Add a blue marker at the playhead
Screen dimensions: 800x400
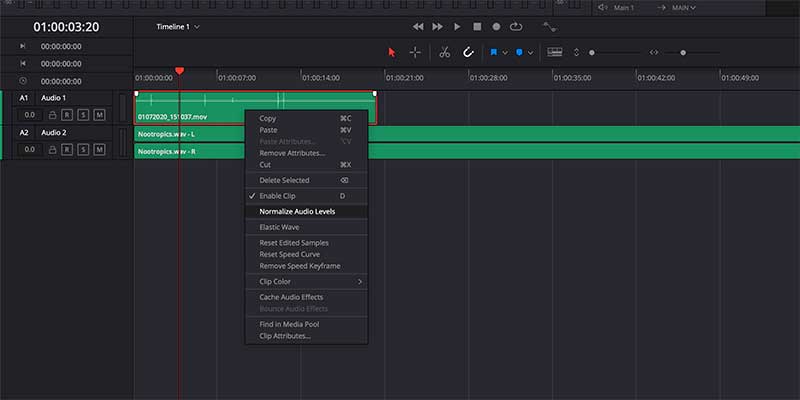coord(519,53)
